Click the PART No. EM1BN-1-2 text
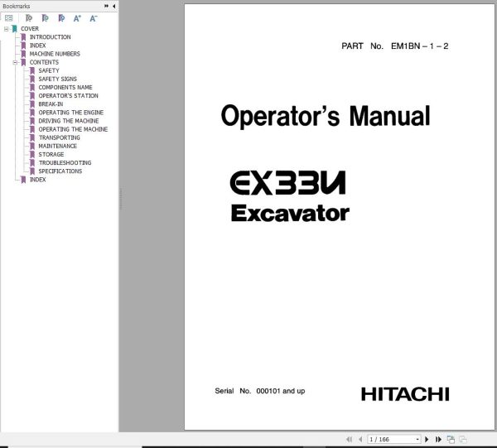497x448 pixels. [394, 46]
